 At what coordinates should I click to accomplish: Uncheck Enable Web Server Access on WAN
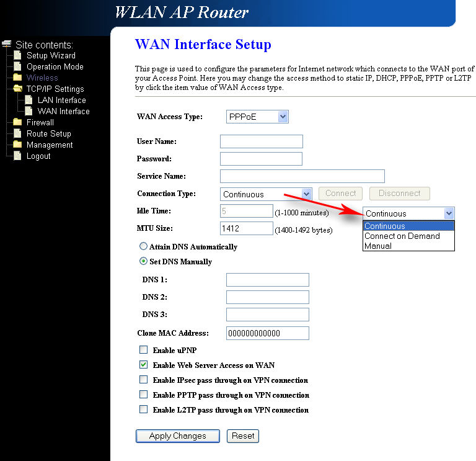pos(144,365)
